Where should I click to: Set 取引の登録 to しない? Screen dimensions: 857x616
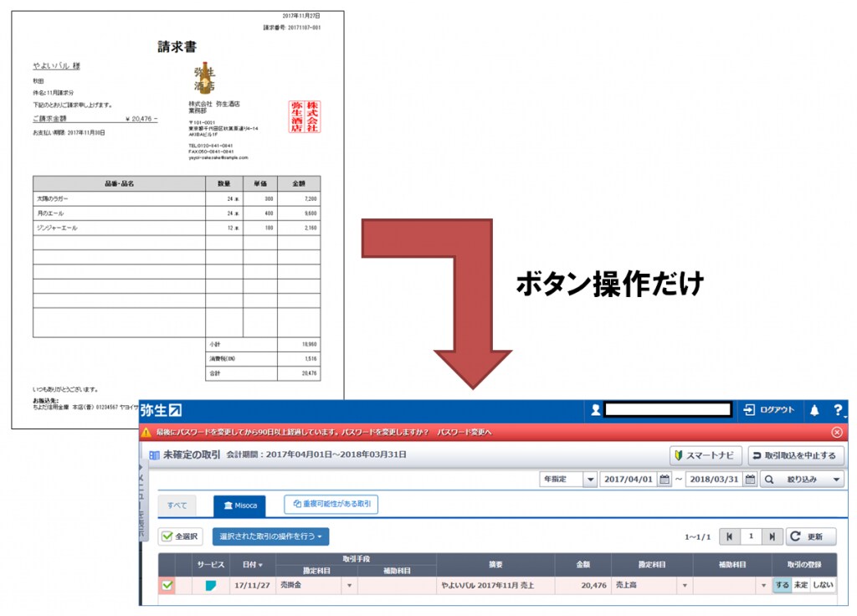click(823, 585)
